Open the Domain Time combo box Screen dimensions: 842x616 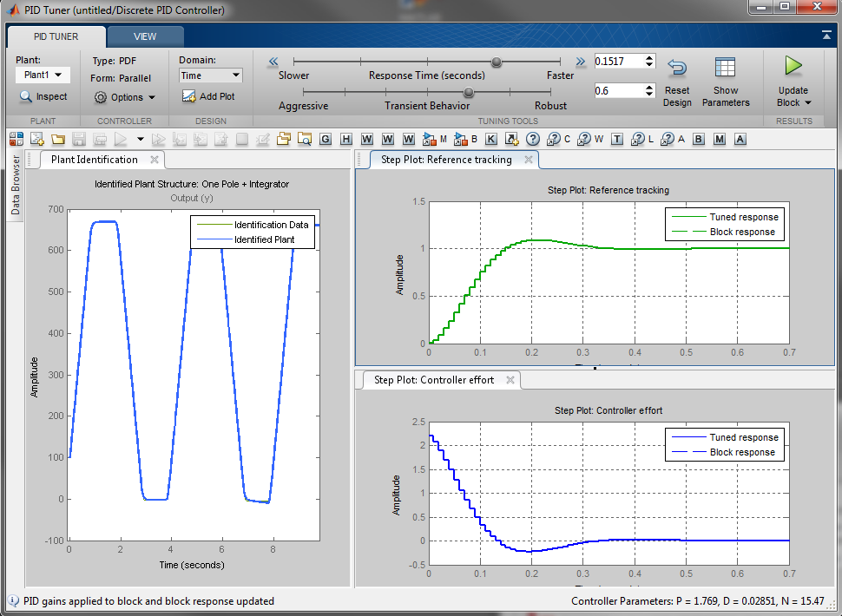coord(210,75)
